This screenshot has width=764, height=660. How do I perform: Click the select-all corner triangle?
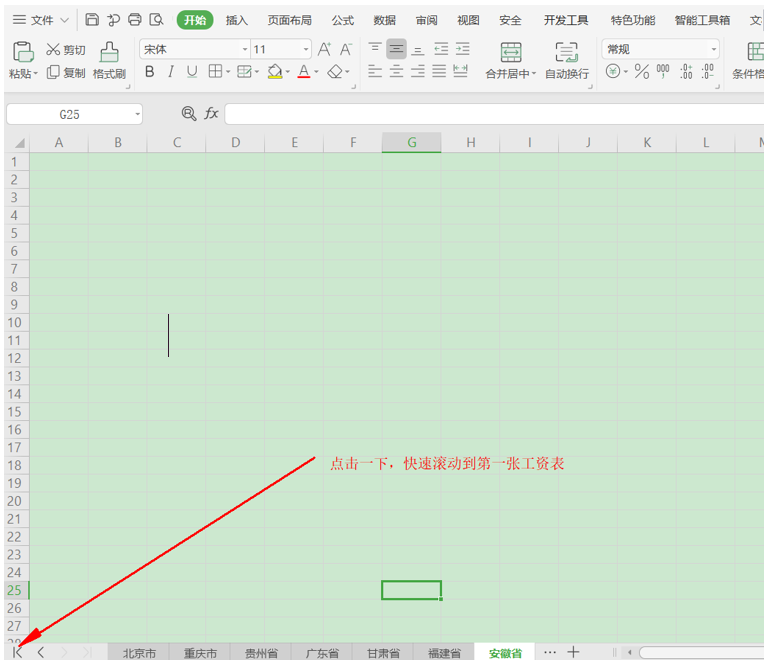click(19, 143)
